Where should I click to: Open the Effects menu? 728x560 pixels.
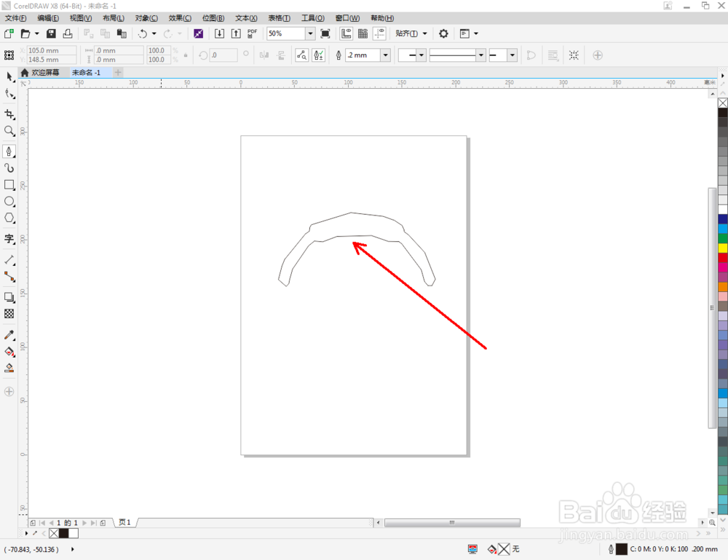coord(180,18)
